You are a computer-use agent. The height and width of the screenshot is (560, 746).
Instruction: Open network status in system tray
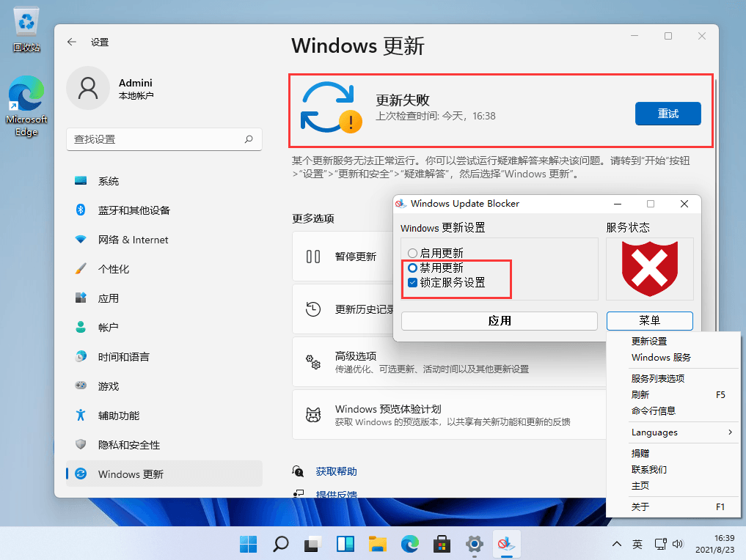click(660, 544)
